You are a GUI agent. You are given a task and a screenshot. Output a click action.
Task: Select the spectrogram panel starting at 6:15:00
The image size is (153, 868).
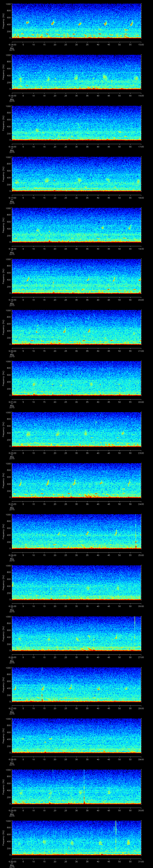(77, 72)
